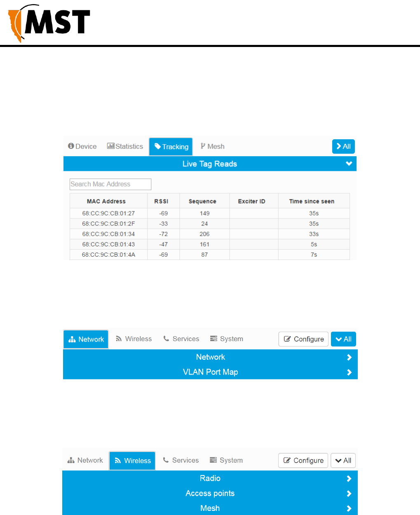
Task: Click the Sequence column header
Action: (202, 201)
